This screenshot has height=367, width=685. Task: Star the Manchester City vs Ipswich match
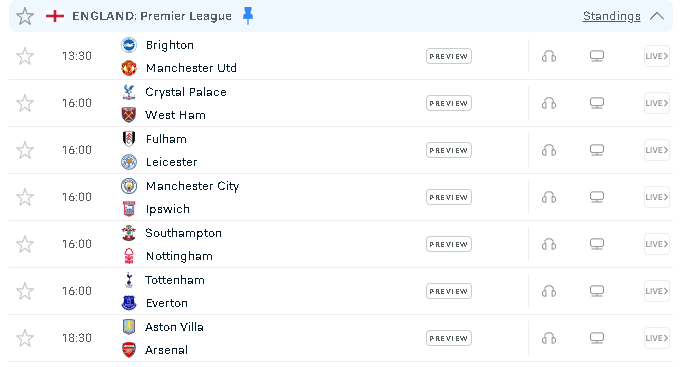tap(25, 197)
